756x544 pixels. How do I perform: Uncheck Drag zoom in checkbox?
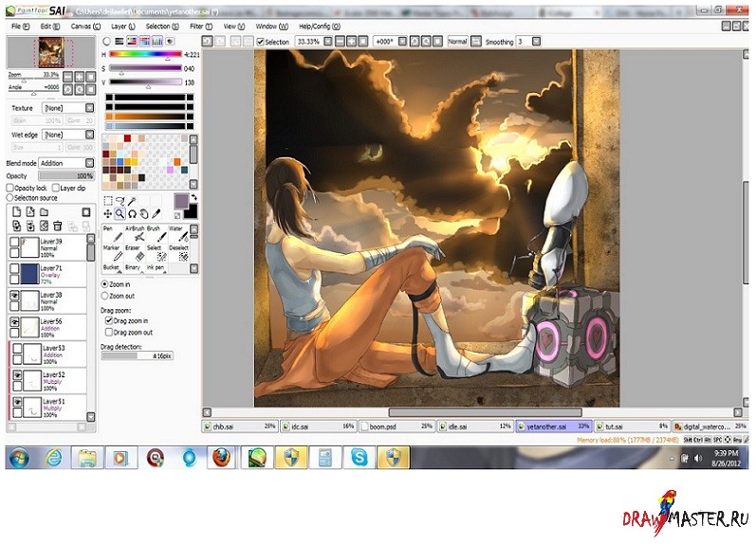click(x=109, y=320)
